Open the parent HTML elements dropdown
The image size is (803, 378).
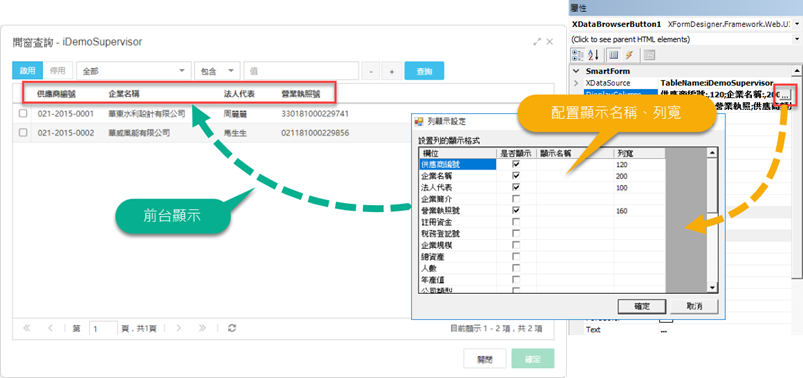tap(797, 39)
